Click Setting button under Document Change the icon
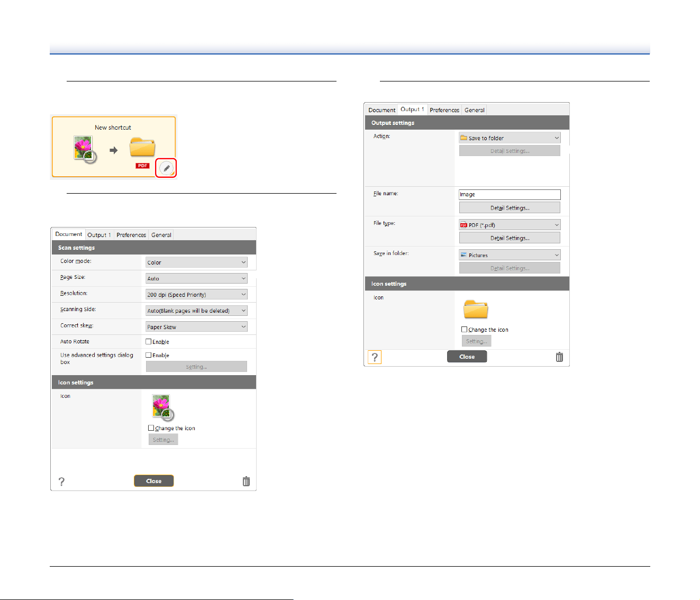700x600 pixels. coord(163,440)
